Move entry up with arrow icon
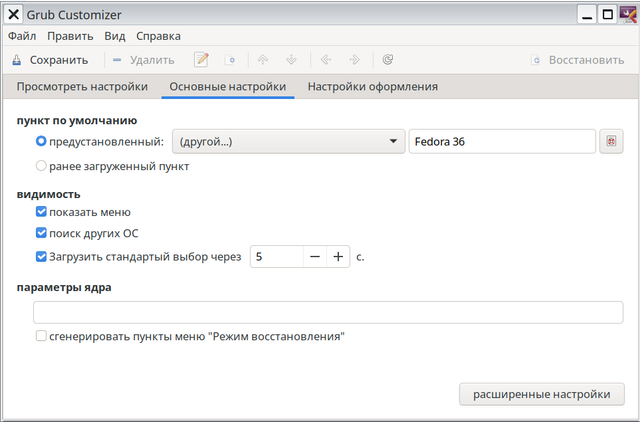Viewport: 640px width, 422px height. click(263, 60)
